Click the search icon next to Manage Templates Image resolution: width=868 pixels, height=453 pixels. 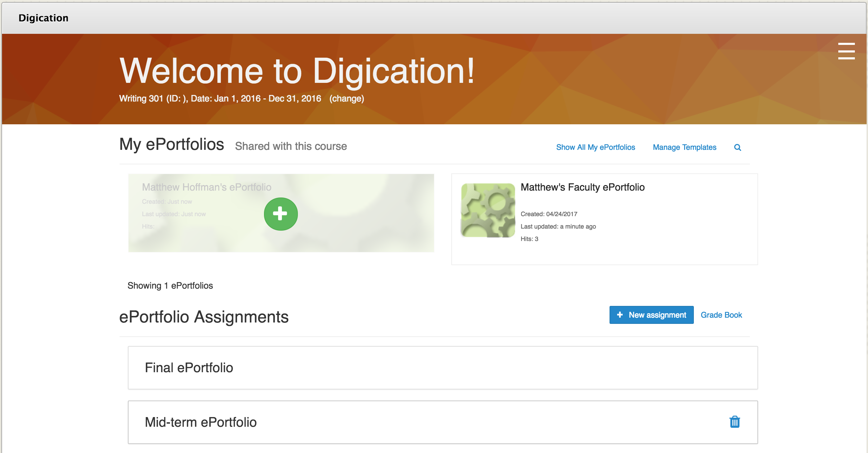coord(738,147)
